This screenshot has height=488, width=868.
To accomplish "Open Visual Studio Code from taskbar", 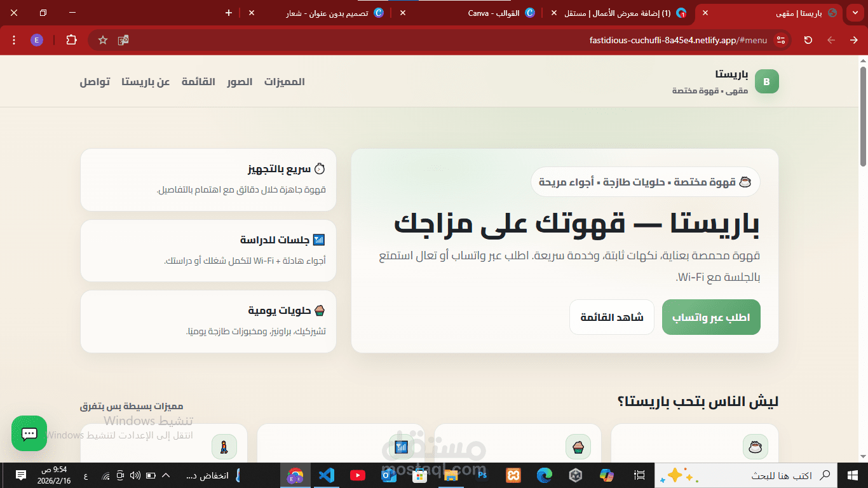I will point(326,475).
